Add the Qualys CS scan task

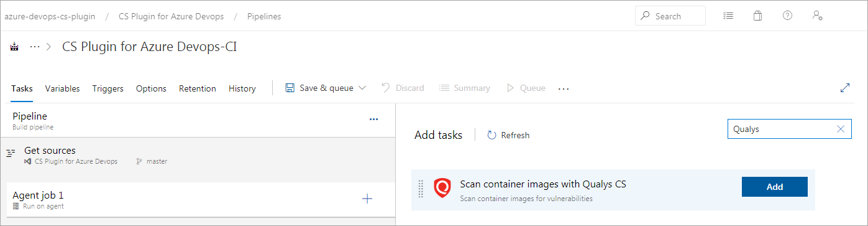[x=774, y=187]
